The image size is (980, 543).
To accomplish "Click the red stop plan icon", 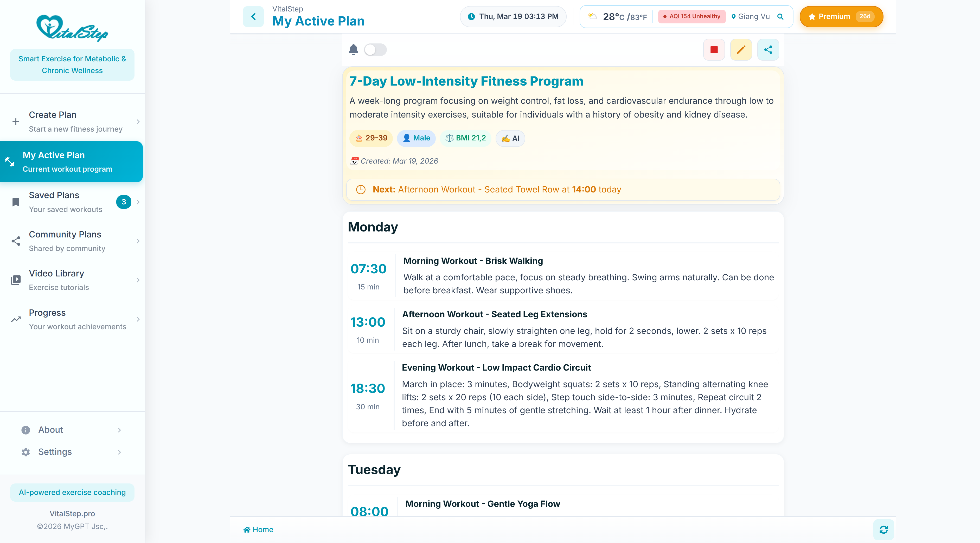I will [714, 50].
